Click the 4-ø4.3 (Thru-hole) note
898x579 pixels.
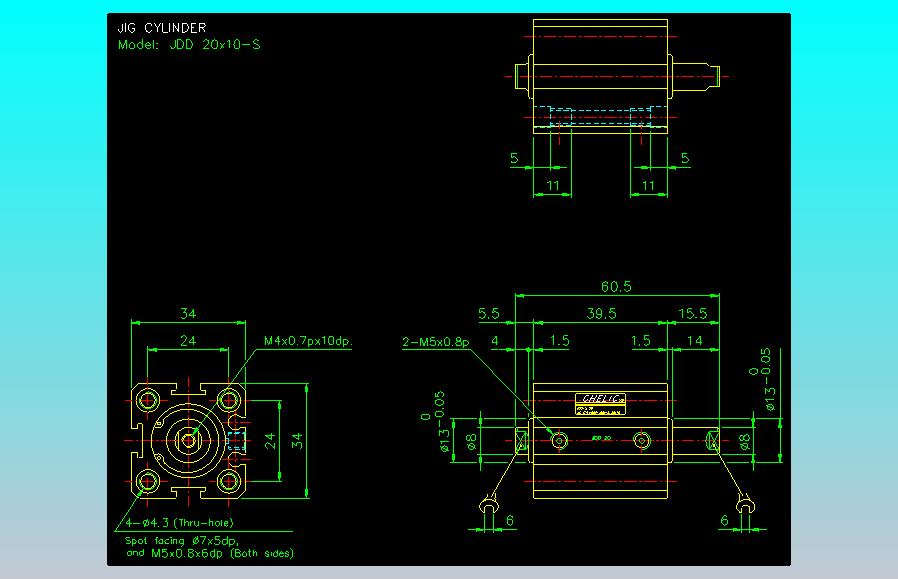tap(180, 522)
